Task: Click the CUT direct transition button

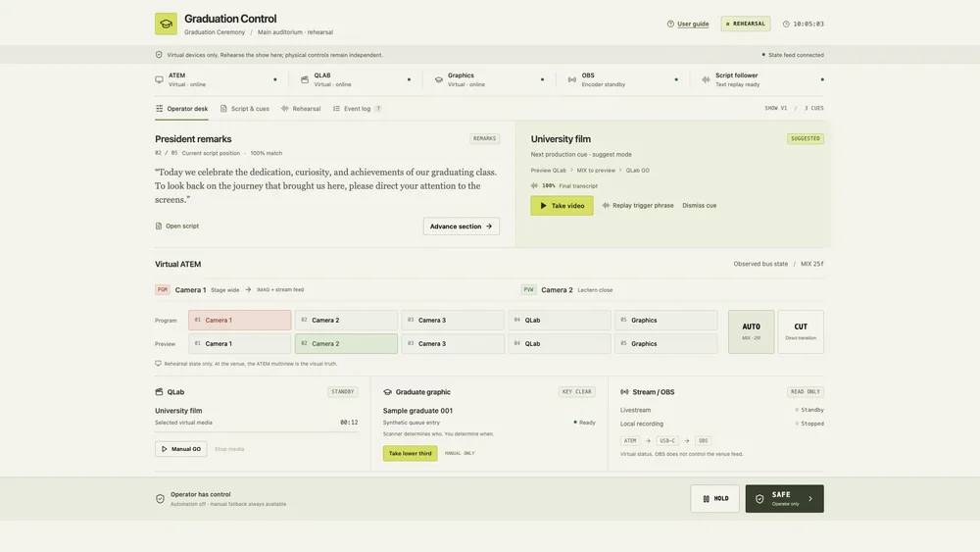Action: tap(801, 332)
